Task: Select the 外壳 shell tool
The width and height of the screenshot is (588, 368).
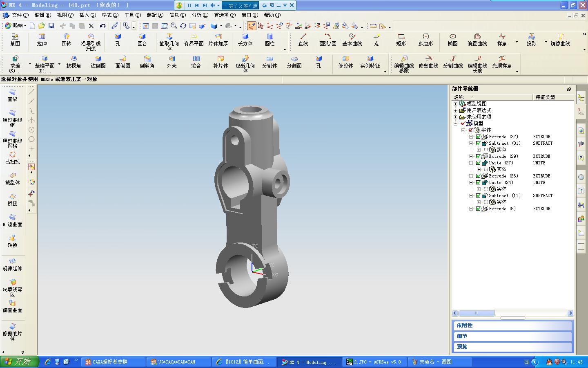Action: pyautogui.click(x=171, y=62)
